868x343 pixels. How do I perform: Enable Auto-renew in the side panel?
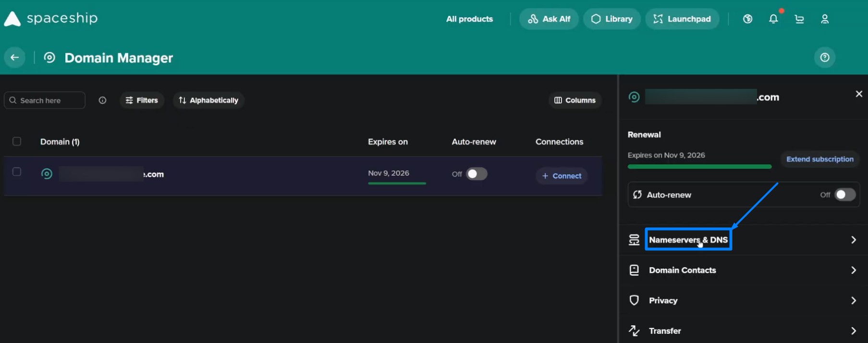[845, 195]
